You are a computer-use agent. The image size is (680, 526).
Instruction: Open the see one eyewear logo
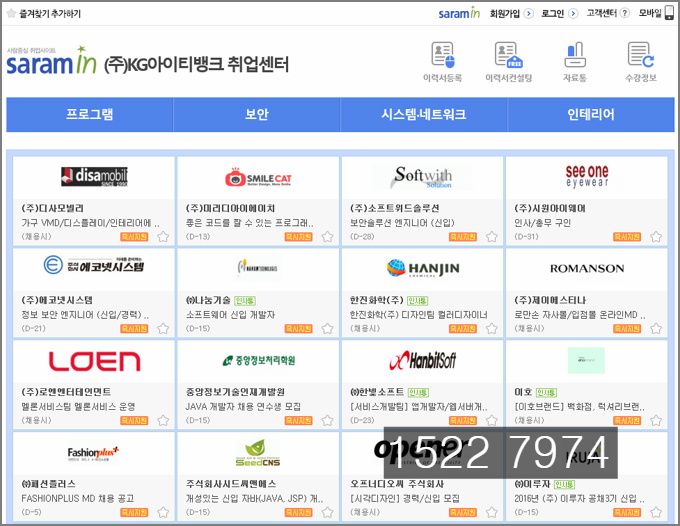[587, 176]
